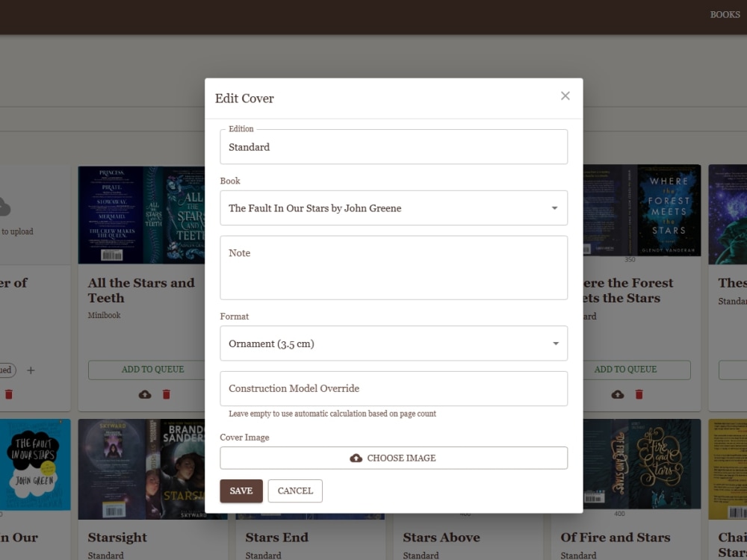The width and height of the screenshot is (747, 560).
Task: Click the Minibook label
Action: coord(104,315)
